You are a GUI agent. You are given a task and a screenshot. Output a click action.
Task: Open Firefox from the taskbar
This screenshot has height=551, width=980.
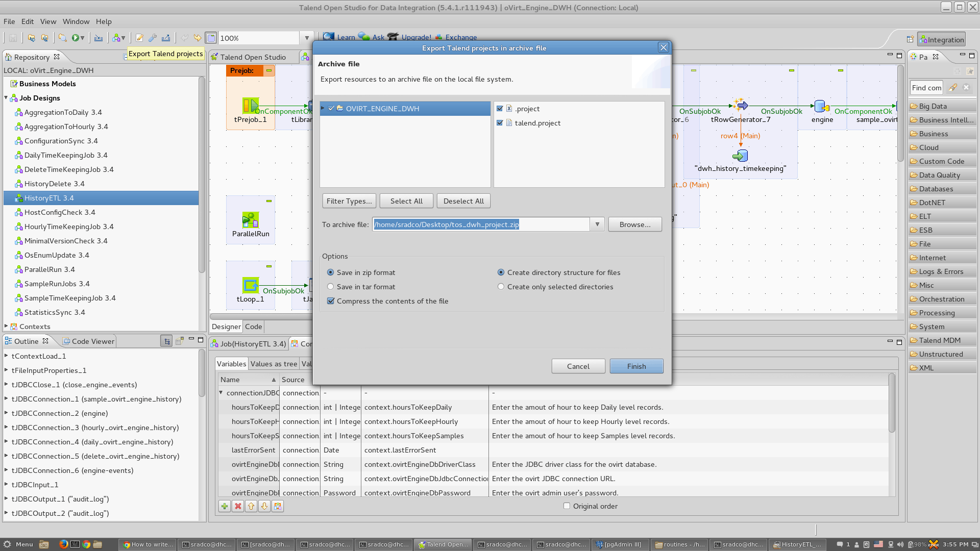click(x=63, y=544)
